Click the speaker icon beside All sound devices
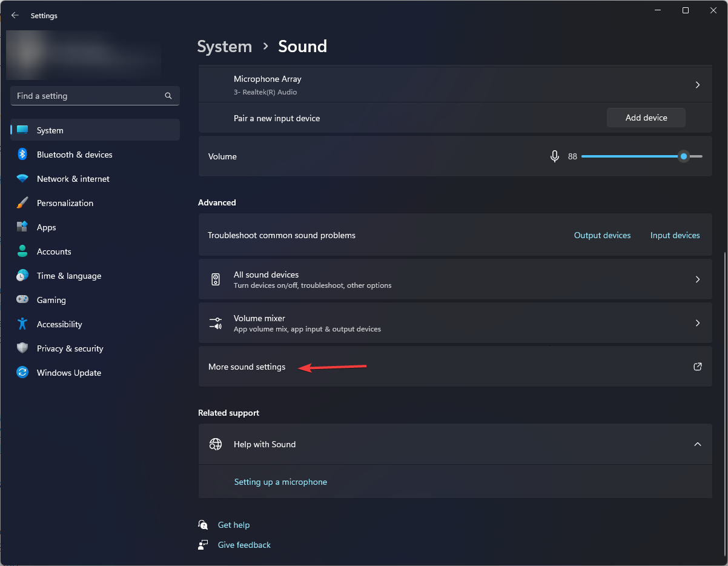This screenshot has height=566, width=728. [216, 279]
